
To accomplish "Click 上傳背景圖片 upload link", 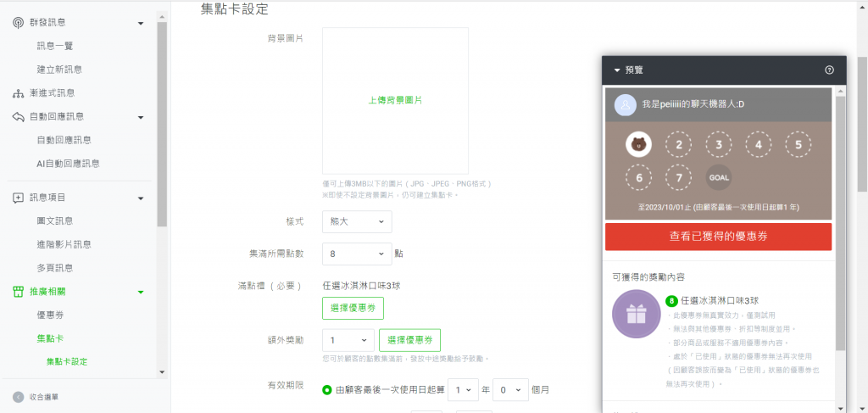I will coord(395,100).
